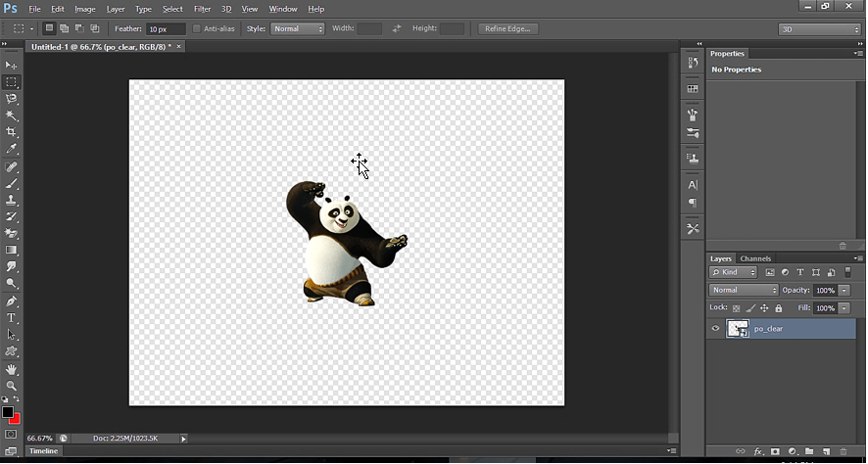The image size is (868, 464).
Task: Toggle Lock all
Action: tap(779, 308)
